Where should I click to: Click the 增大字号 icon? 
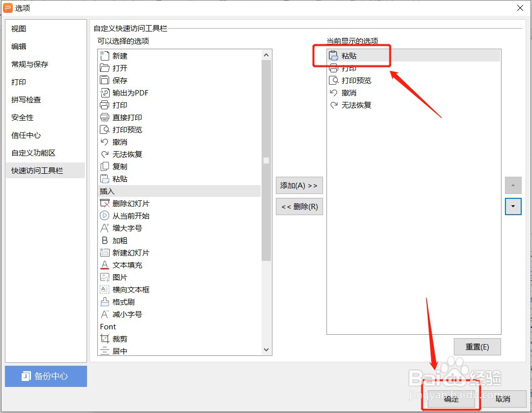pyautogui.click(x=105, y=228)
